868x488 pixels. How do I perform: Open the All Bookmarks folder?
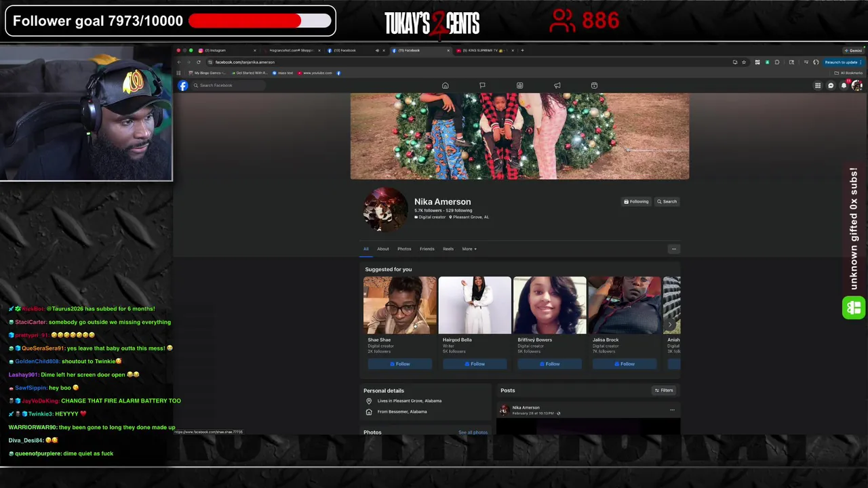click(849, 73)
